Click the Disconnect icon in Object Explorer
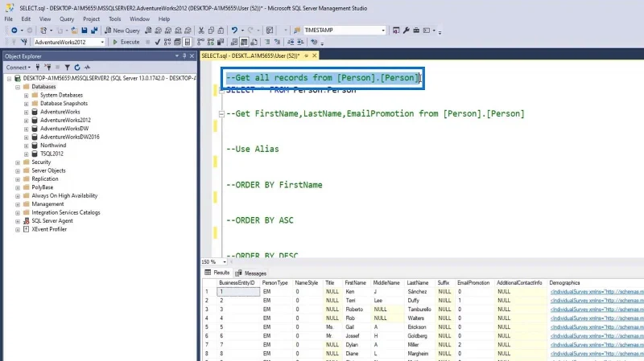This screenshot has height=361, width=644. tap(47, 68)
